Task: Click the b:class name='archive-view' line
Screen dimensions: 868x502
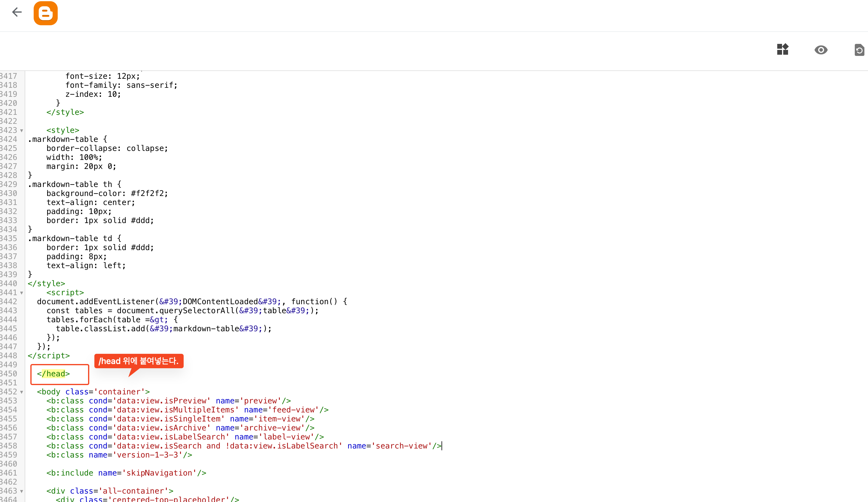Action: (181, 427)
